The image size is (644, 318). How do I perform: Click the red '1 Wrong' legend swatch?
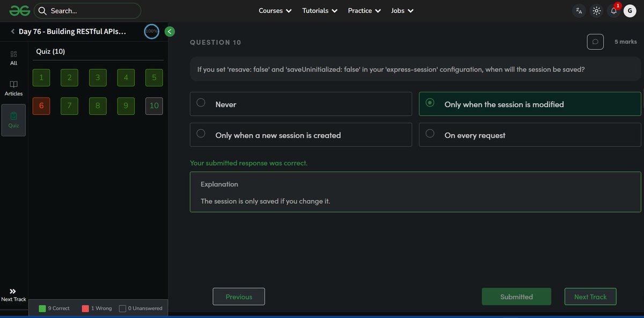tap(85, 308)
